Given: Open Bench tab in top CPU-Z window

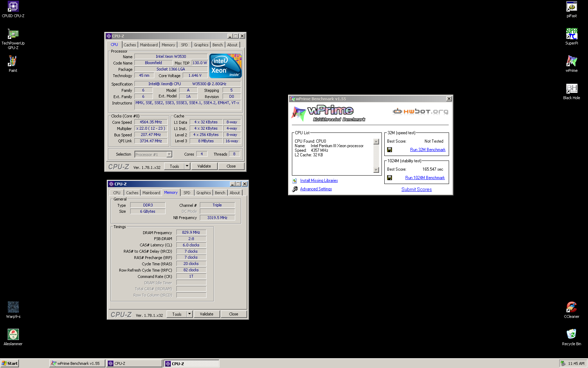Looking at the screenshot, I should pyautogui.click(x=217, y=45).
